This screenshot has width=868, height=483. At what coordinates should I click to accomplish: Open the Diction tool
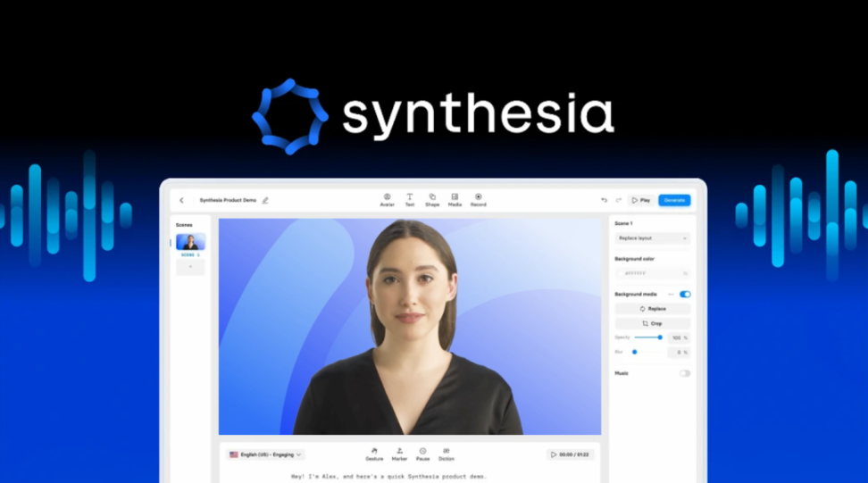(x=446, y=454)
